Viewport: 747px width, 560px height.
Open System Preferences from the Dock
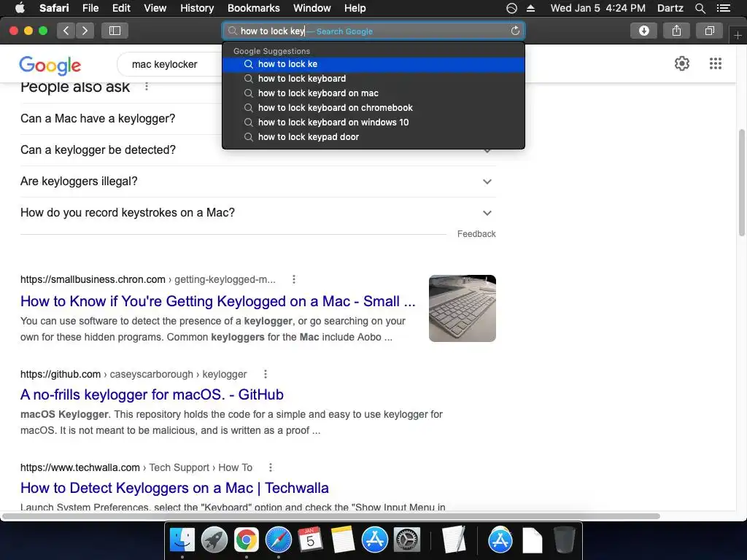point(407,540)
